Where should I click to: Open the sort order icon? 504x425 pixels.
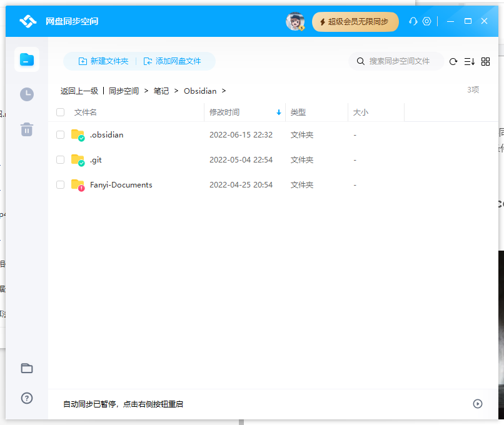point(469,61)
